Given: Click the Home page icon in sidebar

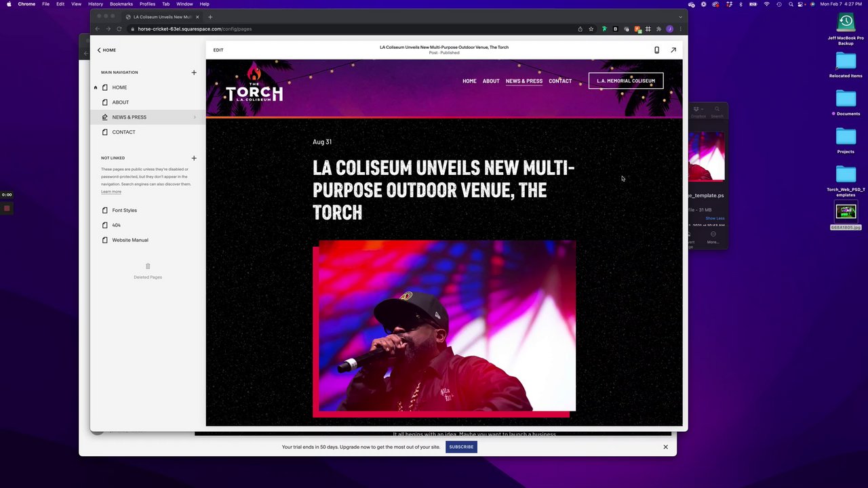Looking at the screenshot, I should tap(105, 87).
